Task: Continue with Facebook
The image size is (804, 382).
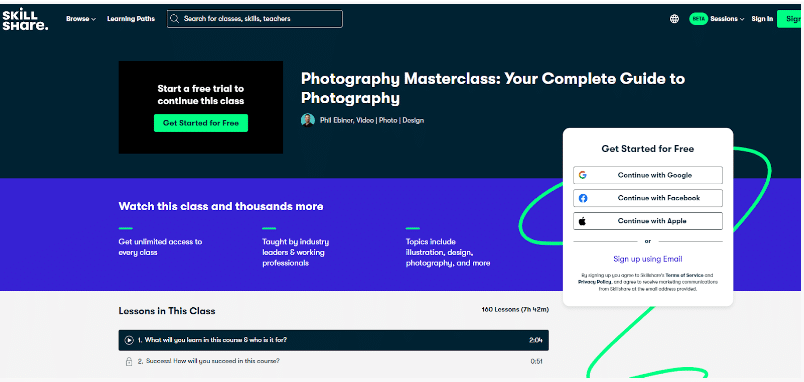Action: click(648, 198)
